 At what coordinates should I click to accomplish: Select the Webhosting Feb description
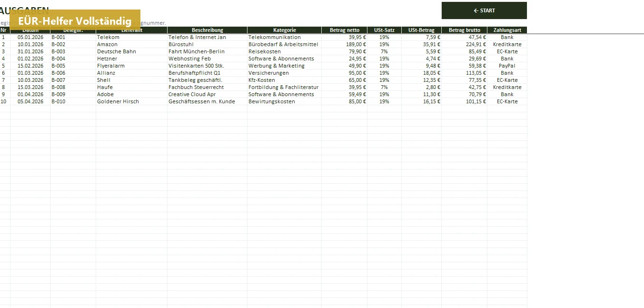tap(208, 59)
